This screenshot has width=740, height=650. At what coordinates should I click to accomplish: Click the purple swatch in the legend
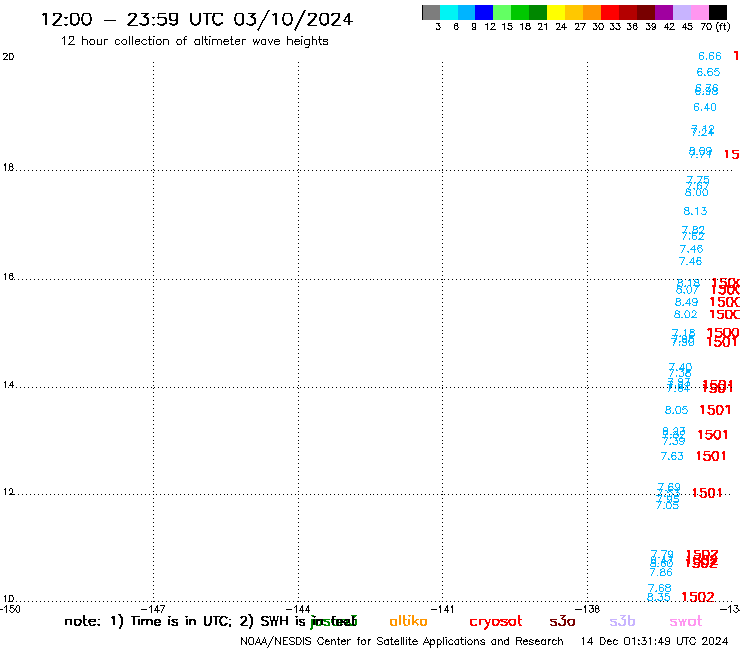(x=664, y=12)
